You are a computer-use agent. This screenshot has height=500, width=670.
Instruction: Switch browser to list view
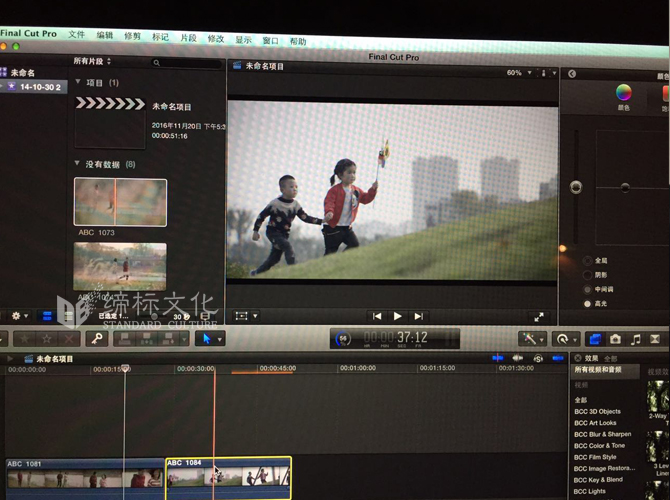click(68, 316)
